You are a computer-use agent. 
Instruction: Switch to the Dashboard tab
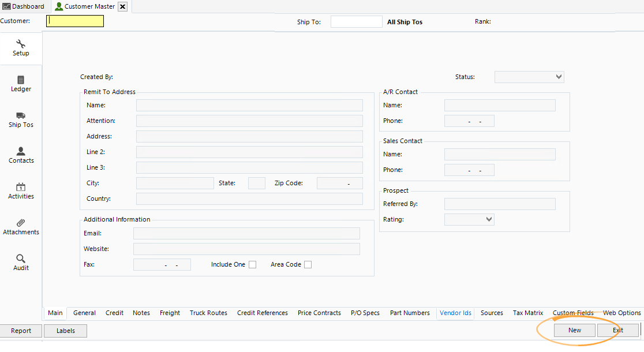(24, 6)
